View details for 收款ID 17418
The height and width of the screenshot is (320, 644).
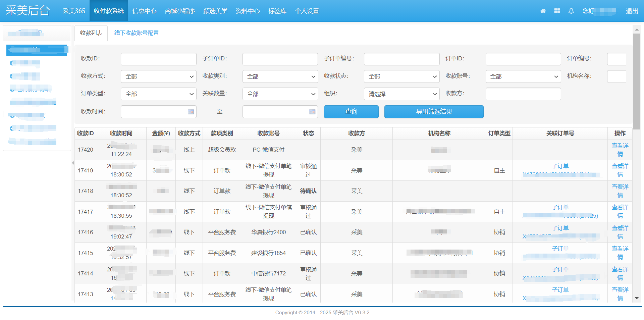[x=620, y=191]
